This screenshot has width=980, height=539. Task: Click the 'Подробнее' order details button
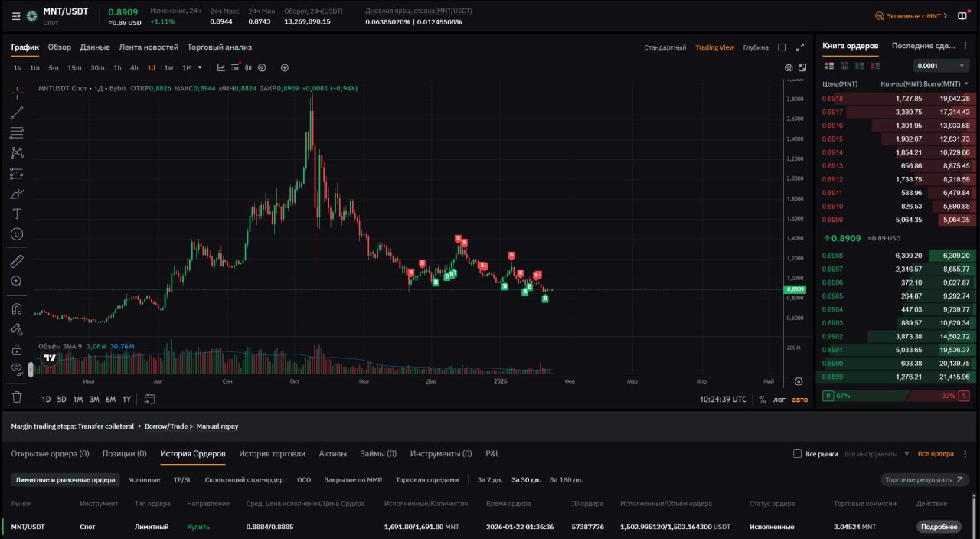pyautogui.click(x=939, y=527)
